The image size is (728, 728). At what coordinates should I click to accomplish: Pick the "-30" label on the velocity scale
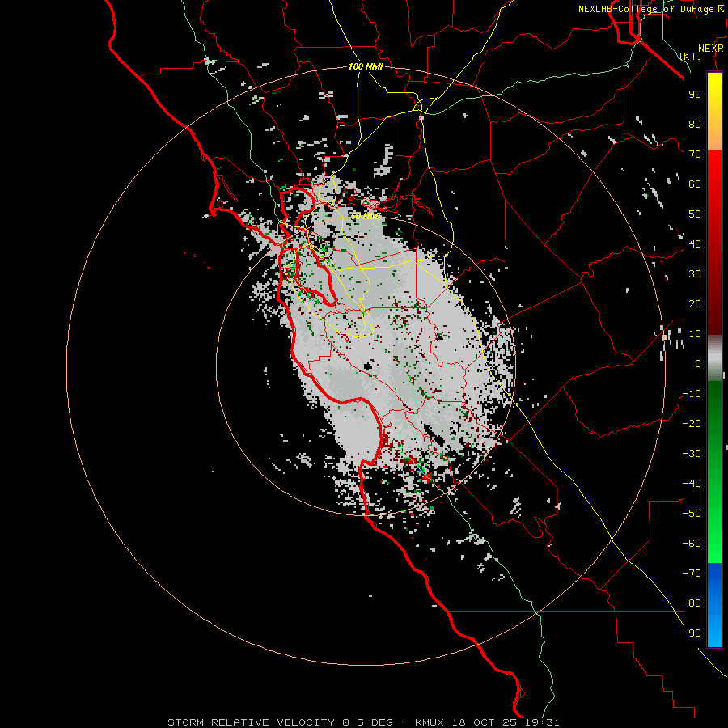[x=692, y=454]
